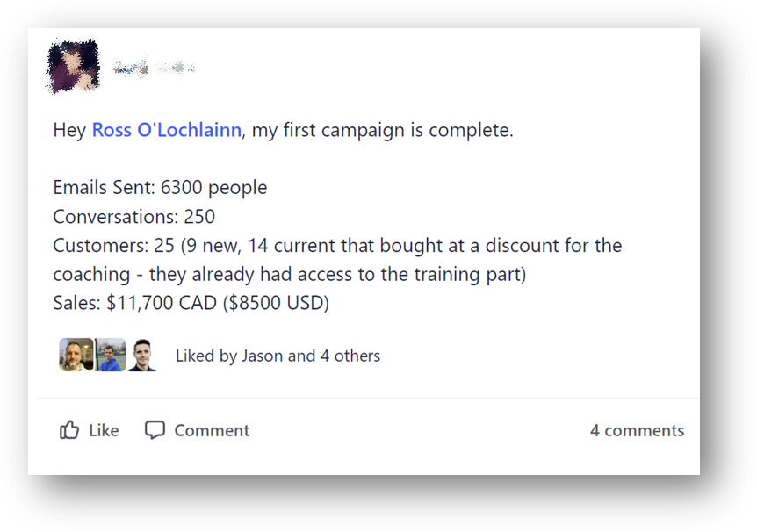Open the post author's profile picture
757x532 pixels.
[73, 67]
